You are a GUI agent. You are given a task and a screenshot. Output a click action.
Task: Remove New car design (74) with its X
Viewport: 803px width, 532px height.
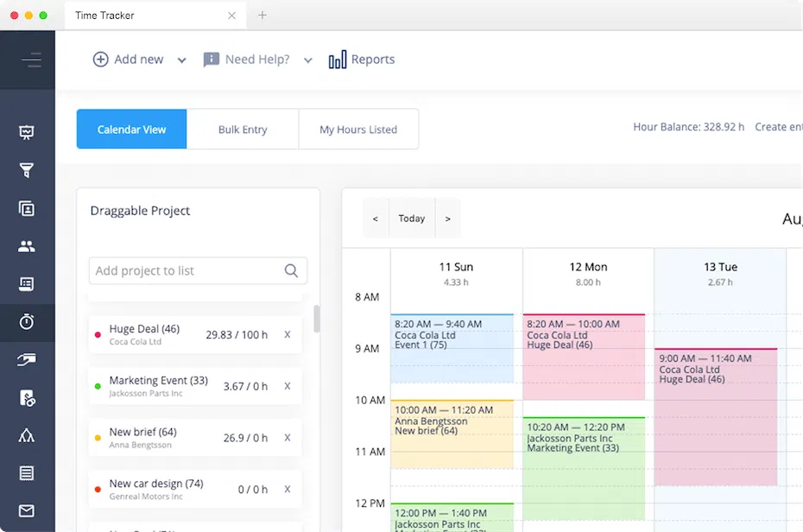coord(288,489)
